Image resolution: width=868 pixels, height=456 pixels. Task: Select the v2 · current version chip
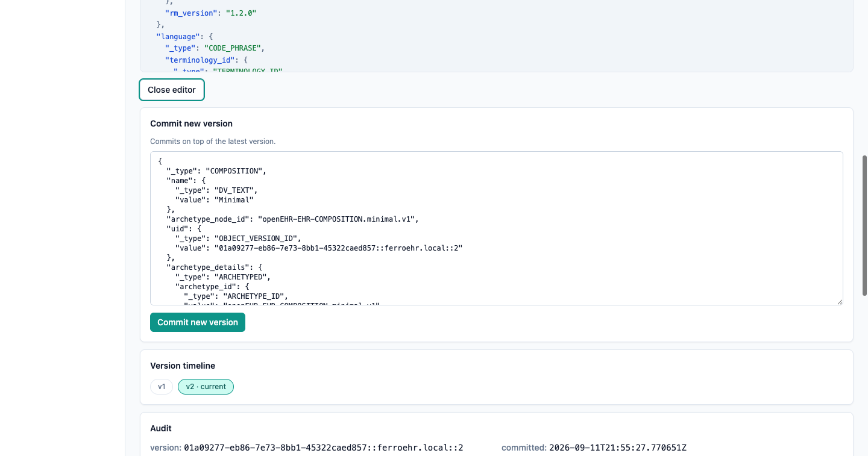[206, 387]
